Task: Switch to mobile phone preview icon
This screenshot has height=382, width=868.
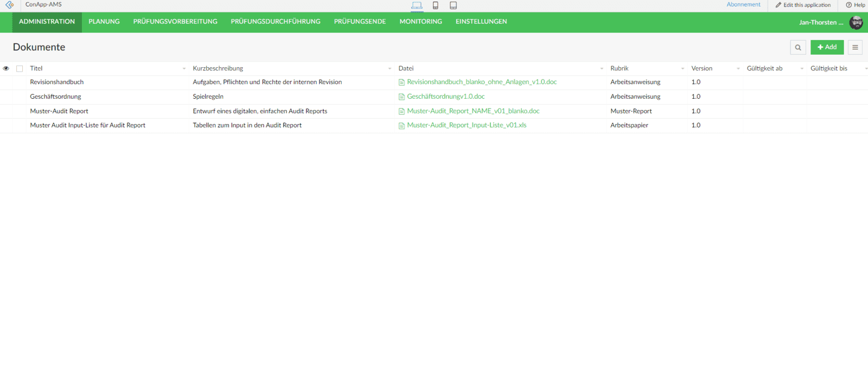Action: 435,5
